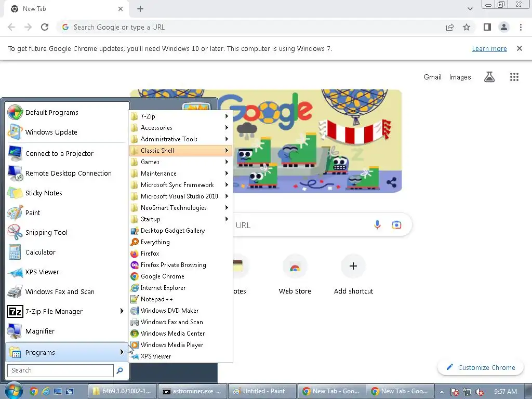The width and height of the screenshot is (532, 399).
Task: Open XPS Viewer in the Programs submenu
Action: [x=181, y=356]
